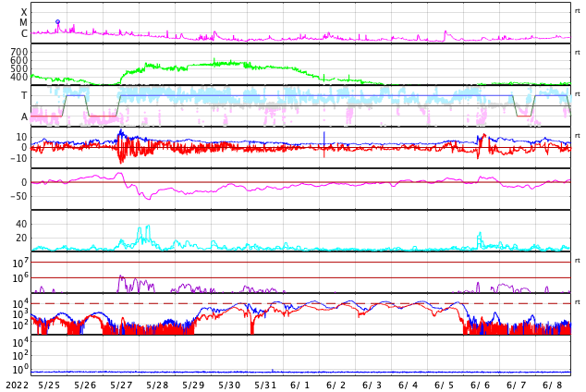Click the blue circle flare marker
The height and width of the screenshot is (392, 586).
pyautogui.click(x=57, y=22)
